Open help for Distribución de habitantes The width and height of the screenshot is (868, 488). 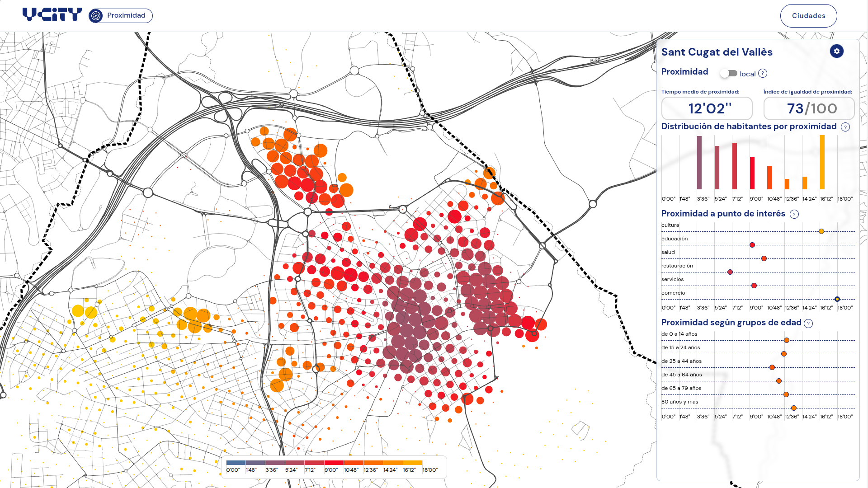(x=845, y=127)
